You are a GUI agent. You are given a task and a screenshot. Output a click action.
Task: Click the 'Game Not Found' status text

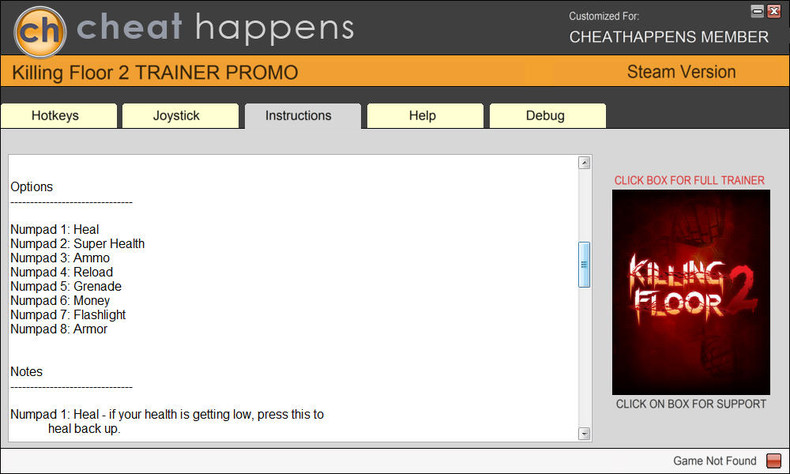point(714,461)
